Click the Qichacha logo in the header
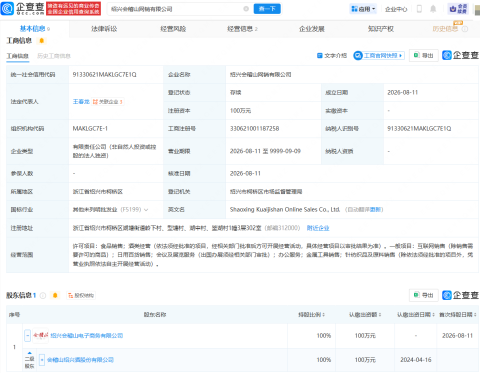The height and width of the screenshot is (373, 480). tap(22, 9)
